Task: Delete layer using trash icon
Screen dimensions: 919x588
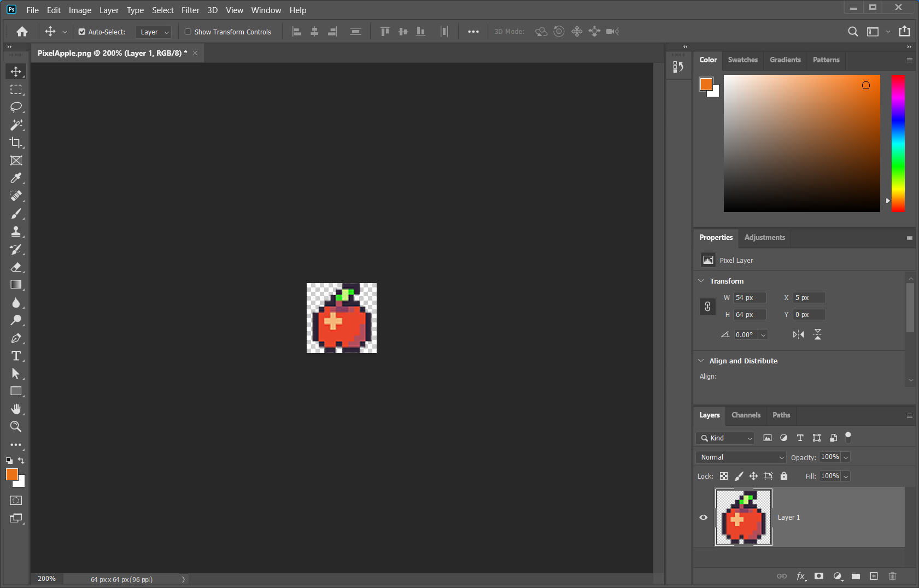Action: click(x=893, y=576)
